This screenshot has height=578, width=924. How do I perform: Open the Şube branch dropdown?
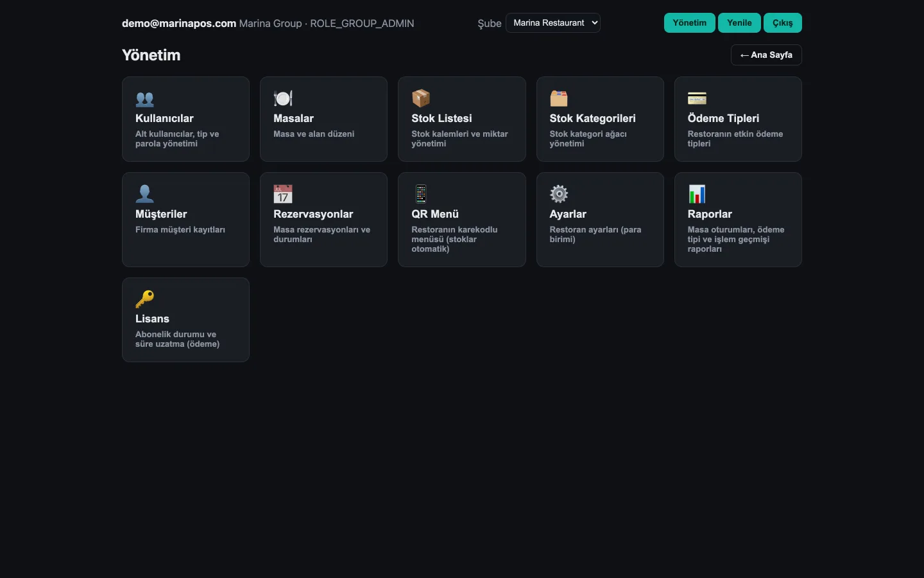pyautogui.click(x=553, y=23)
